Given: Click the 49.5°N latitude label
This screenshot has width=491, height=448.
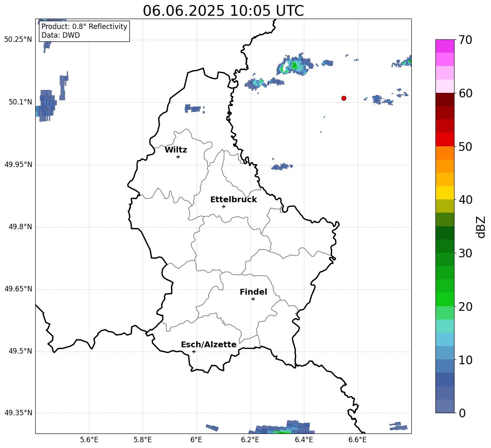Looking at the screenshot, I should 20,351.
